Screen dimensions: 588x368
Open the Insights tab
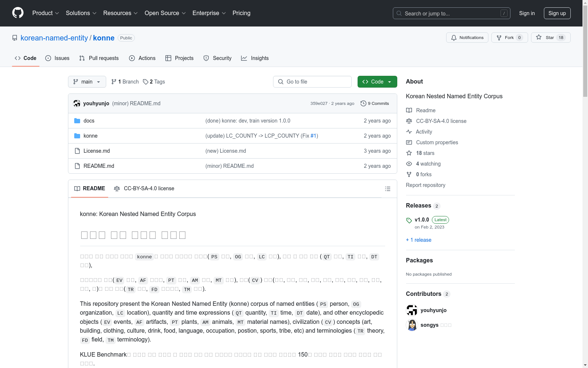click(255, 58)
